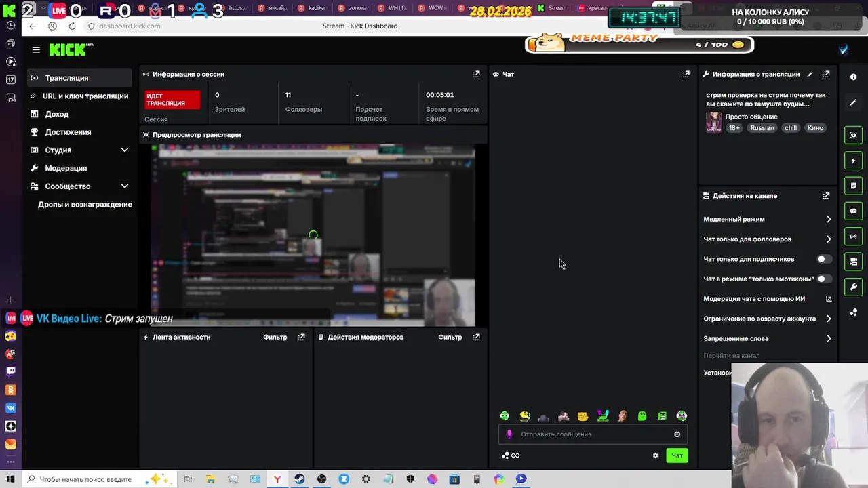Open Запрещенные слова settings
The image size is (868, 488).
[768, 338]
